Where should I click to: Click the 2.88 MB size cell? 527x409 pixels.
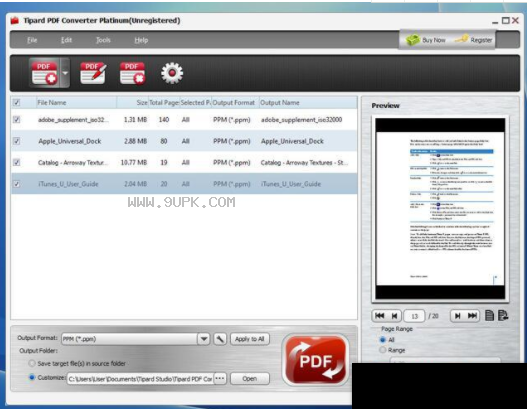(x=135, y=141)
